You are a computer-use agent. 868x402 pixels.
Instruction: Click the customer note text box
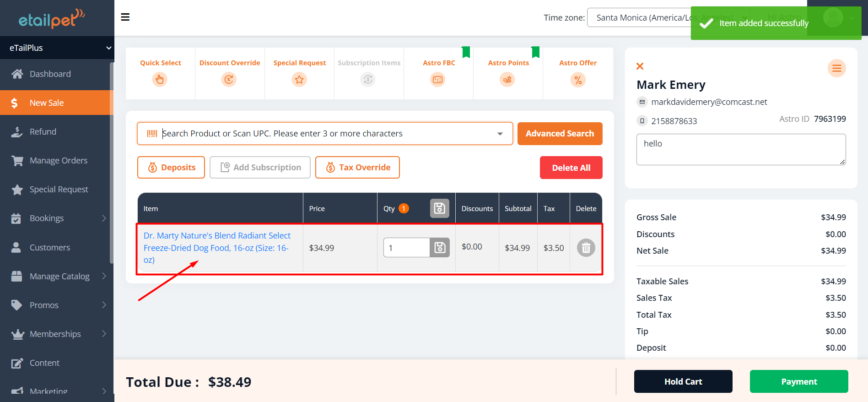[x=740, y=149]
